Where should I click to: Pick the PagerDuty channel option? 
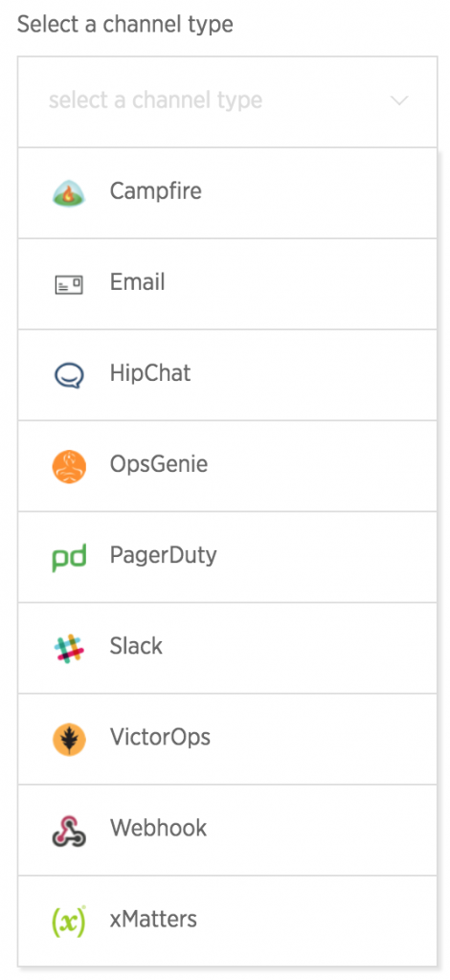pos(228,558)
